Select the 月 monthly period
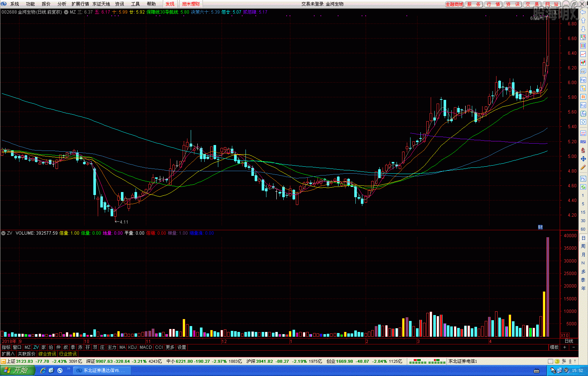 (583, 255)
